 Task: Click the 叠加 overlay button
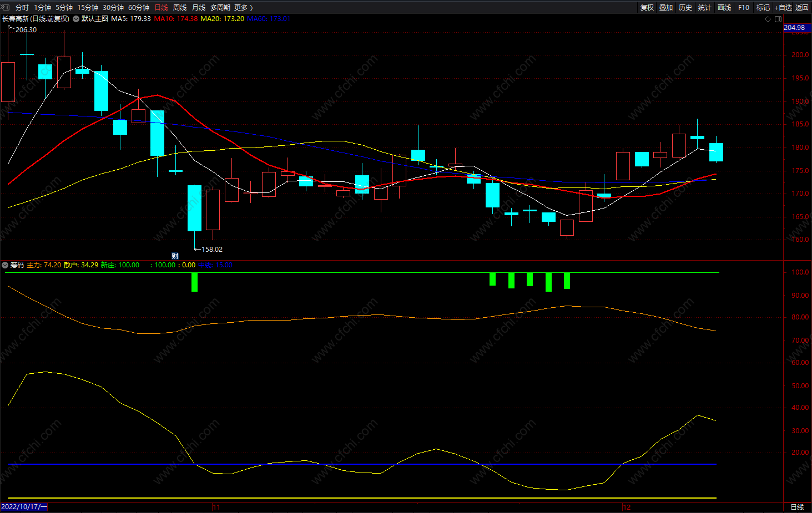666,8
